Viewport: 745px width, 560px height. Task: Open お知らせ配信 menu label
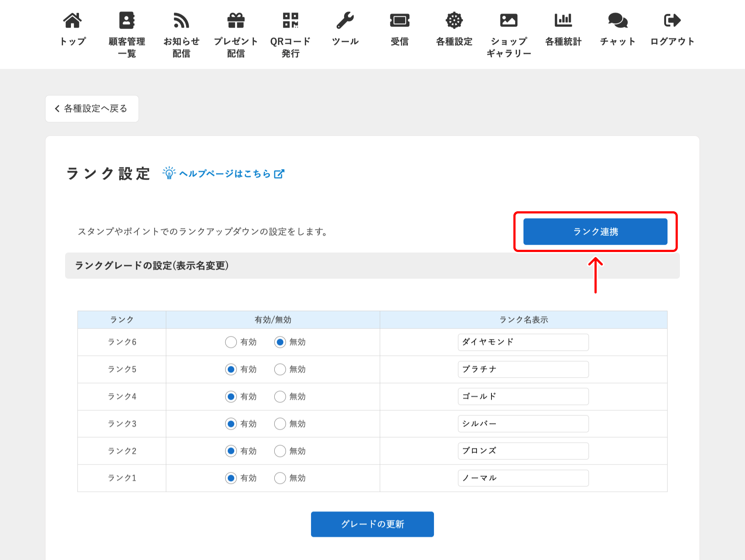[x=181, y=48]
